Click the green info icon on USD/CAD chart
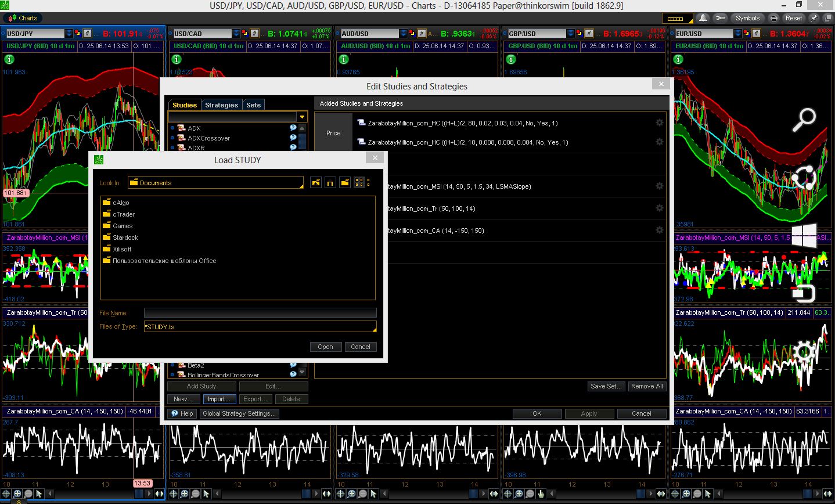The image size is (835, 504). tap(177, 59)
